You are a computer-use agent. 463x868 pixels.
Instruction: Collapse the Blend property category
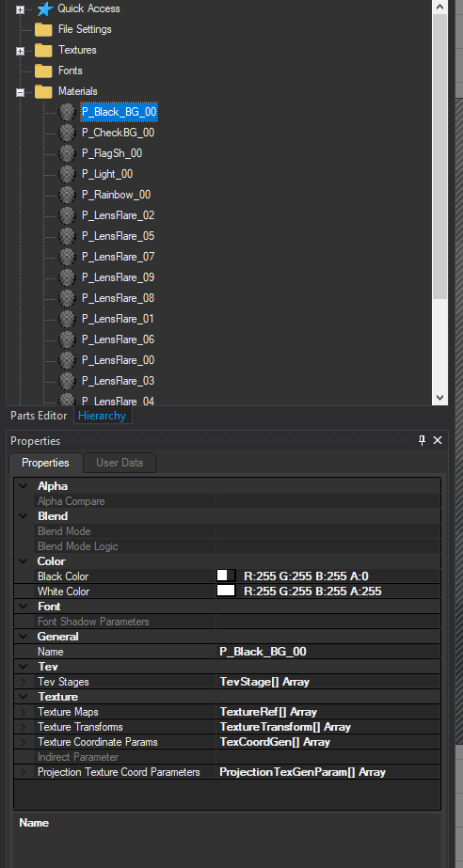[x=24, y=516]
